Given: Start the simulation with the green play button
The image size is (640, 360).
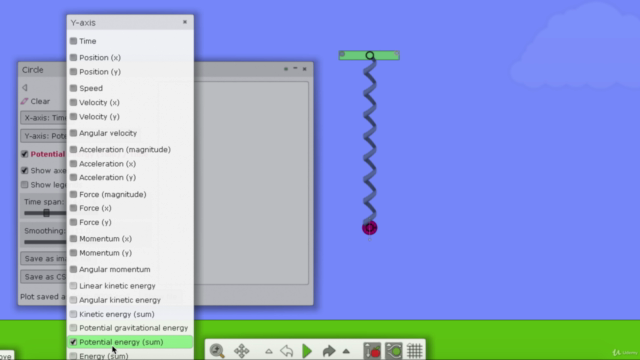Looking at the screenshot, I should tap(307, 351).
